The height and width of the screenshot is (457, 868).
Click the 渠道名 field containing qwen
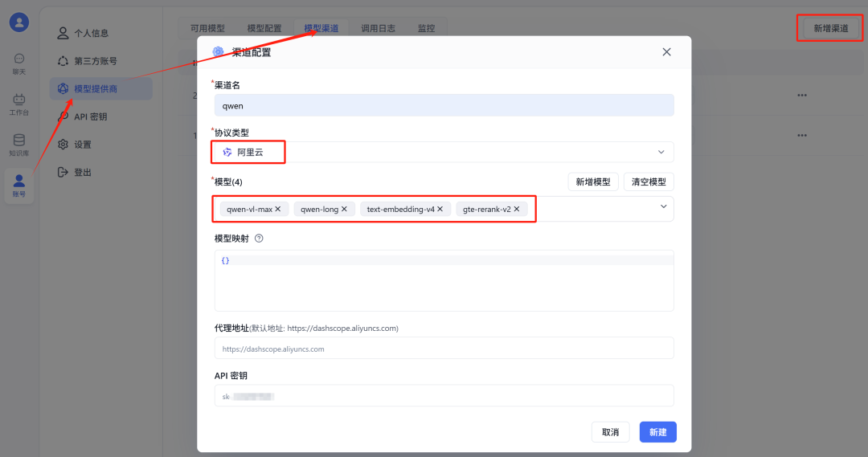[x=444, y=105]
